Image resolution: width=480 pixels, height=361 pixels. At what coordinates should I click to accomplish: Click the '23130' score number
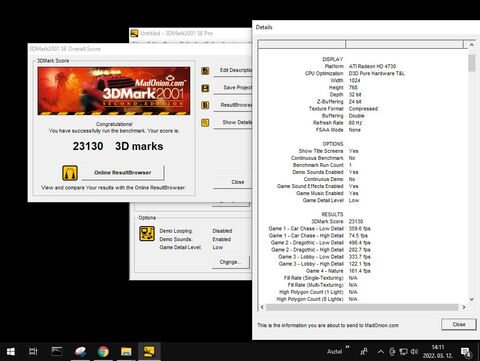pos(88,146)
